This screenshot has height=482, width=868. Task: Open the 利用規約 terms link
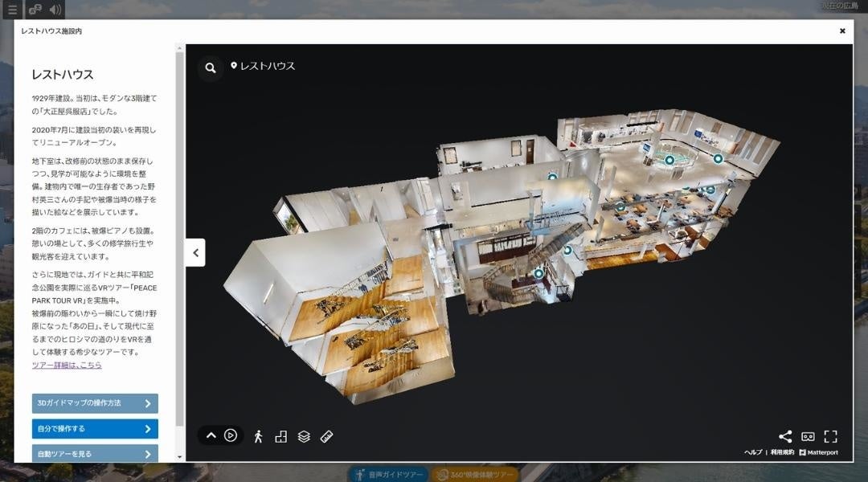(782, 452)
